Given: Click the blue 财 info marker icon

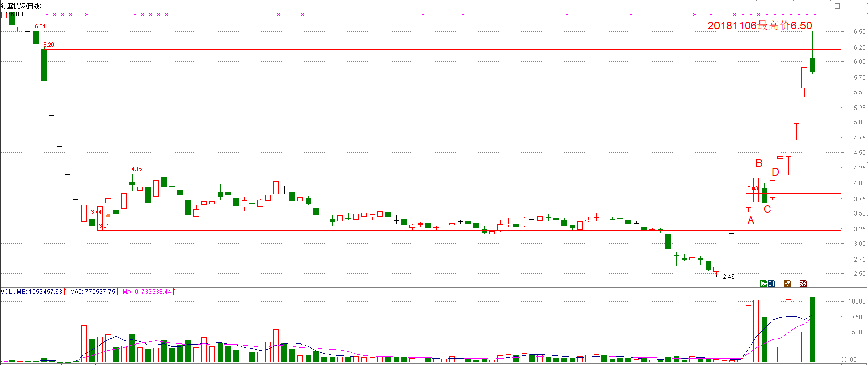Looking at the screenshot, I should tap(771, 283).
